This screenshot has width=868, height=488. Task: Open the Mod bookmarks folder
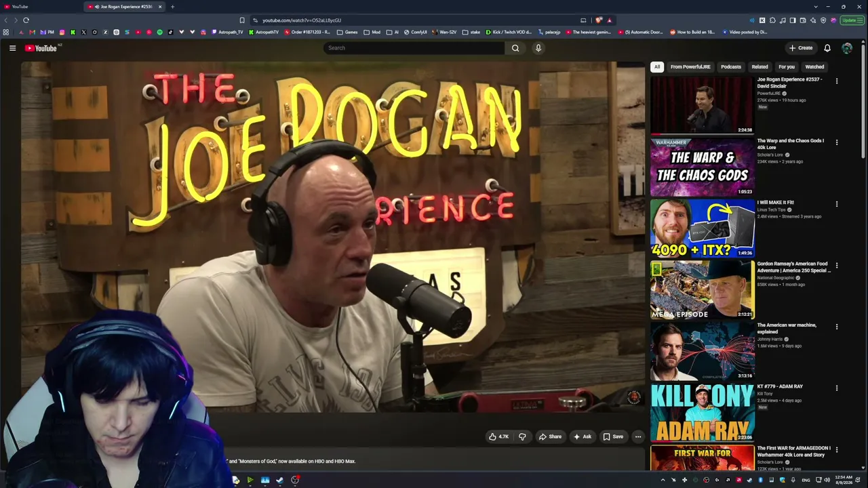point(372,32)
